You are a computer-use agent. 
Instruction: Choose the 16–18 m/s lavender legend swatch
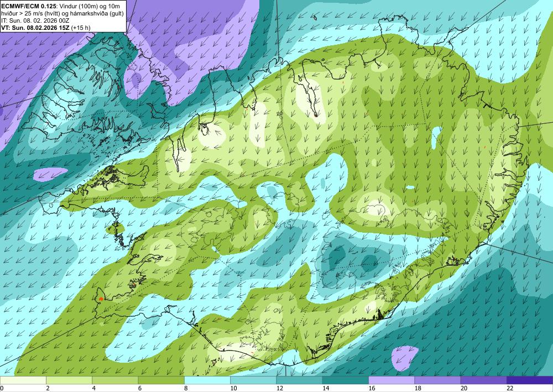coord(392,380)
